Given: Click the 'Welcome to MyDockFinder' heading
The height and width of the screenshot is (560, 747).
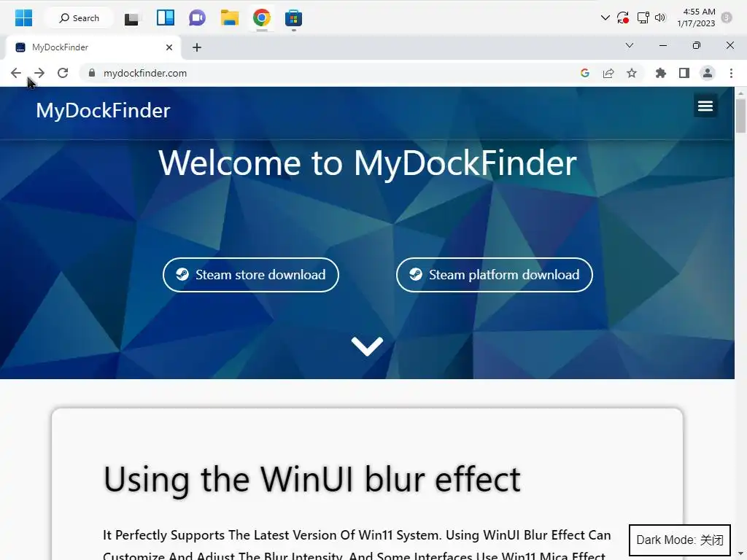Looking at the screenshot, I should (x=368, y=163).
